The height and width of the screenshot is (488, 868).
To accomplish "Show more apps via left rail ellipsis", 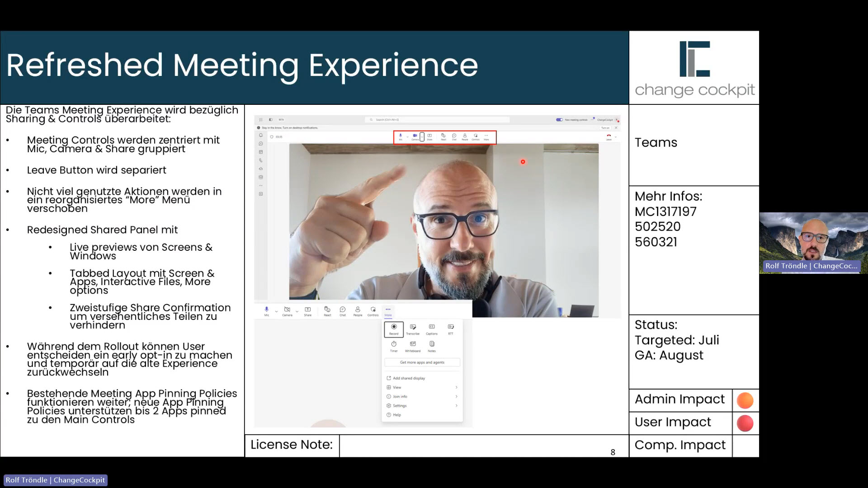I will pos(261,185).
